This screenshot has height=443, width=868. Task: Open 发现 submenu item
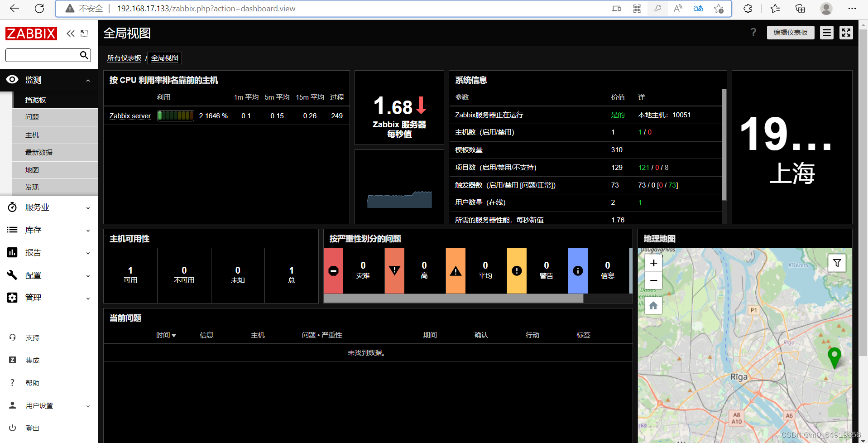tap(55, 188)
